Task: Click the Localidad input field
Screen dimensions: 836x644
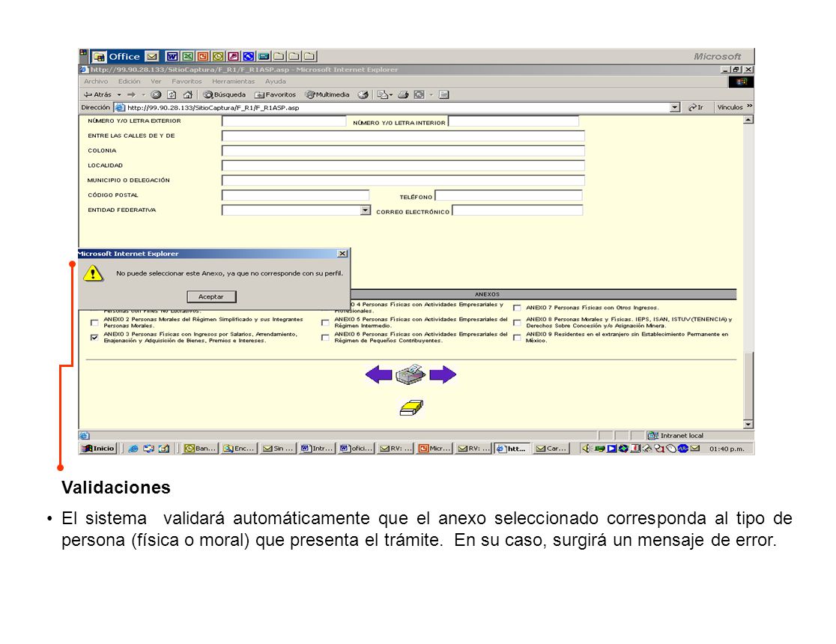Action: click(403, 165)
